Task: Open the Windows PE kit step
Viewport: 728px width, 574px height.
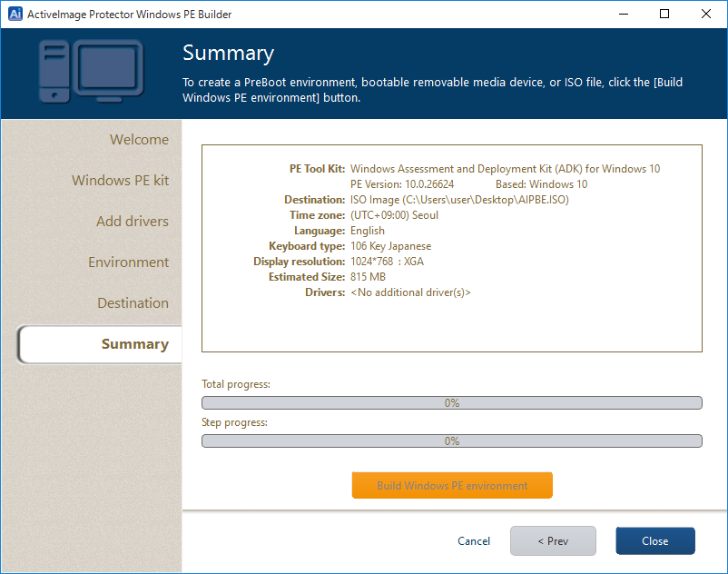Action: pos(120,181)
